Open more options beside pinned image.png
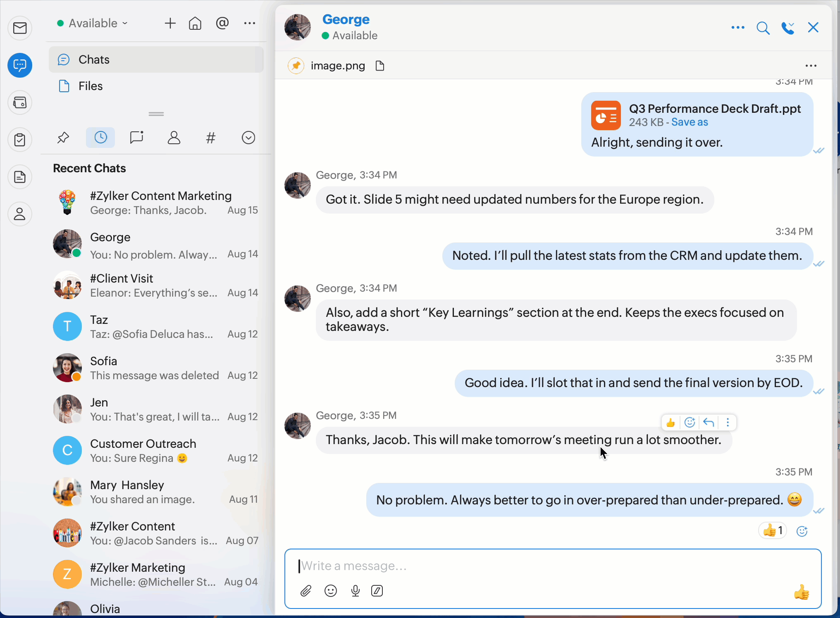The width and height of the screenshot is (840, 618). 811,66
